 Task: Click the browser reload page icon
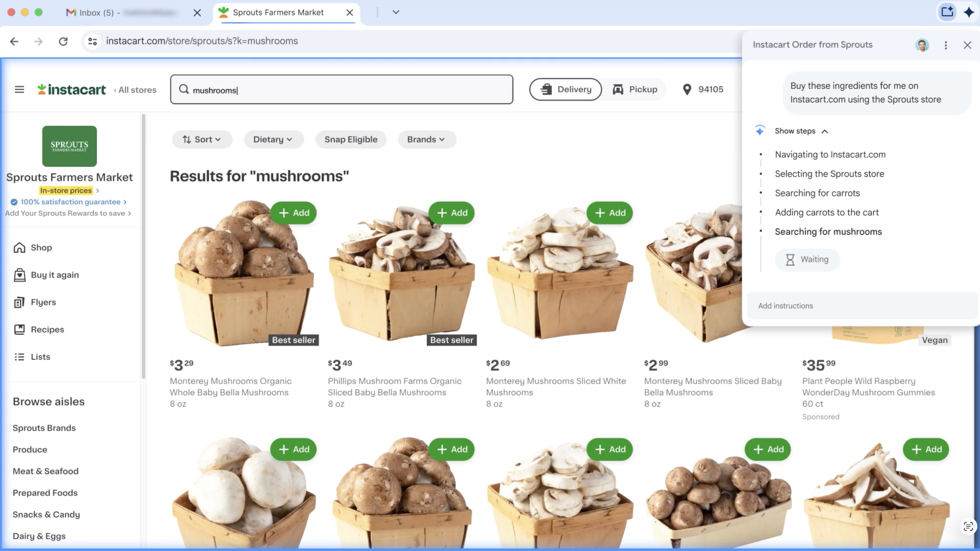tap(63, 41)
